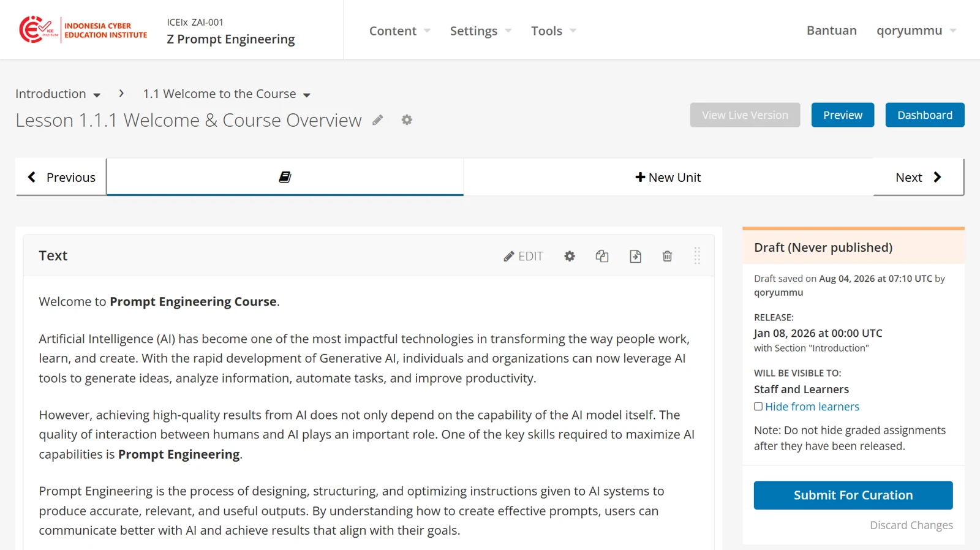Click the Submit For Curation button
The width and height of the screenshot is (980, 550).
pos(853,495)
